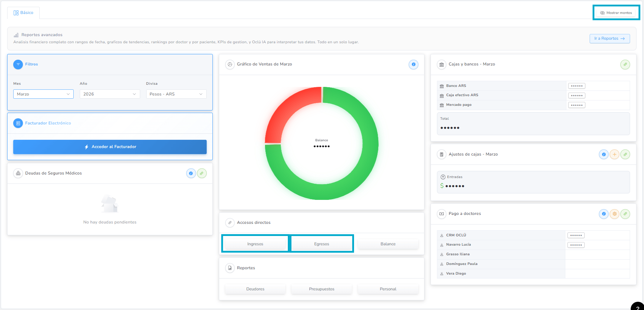Image resolution: width=644 pixels, height=310 pixels.
Task: Open gear settings icon in Pago a doctores
Action: [x=614, y=214]
